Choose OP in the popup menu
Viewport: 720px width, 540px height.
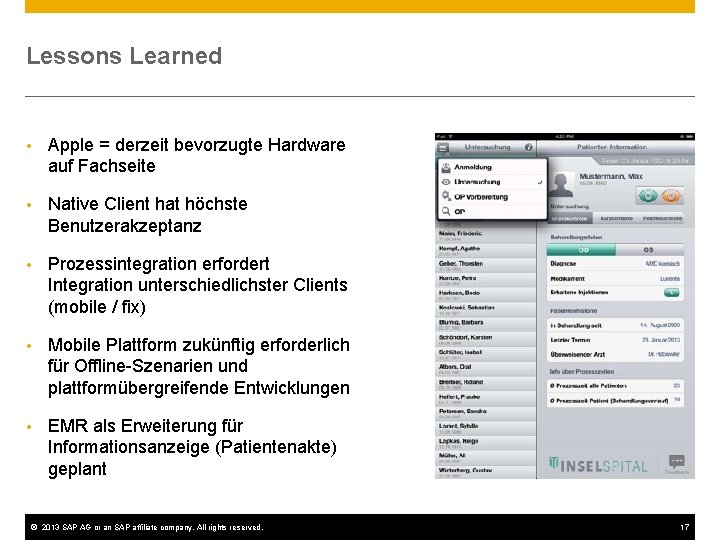click(x=492, y=211)
